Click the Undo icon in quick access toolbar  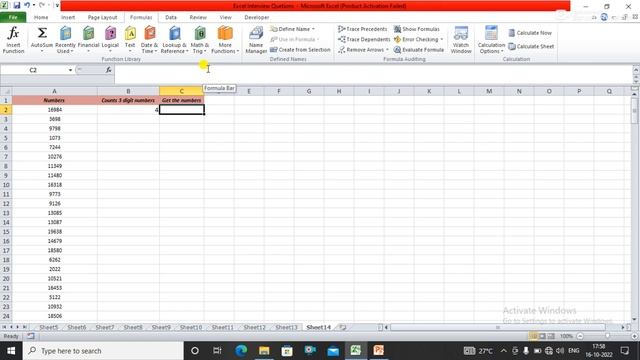point(27,5)
